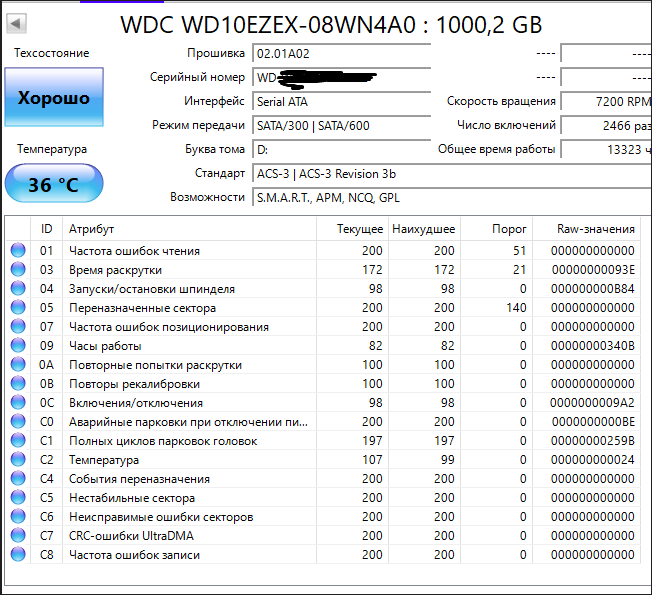Screen dimensions: 652x595
Task: Click status circle for attribute C4
Action: click(18, 479)
